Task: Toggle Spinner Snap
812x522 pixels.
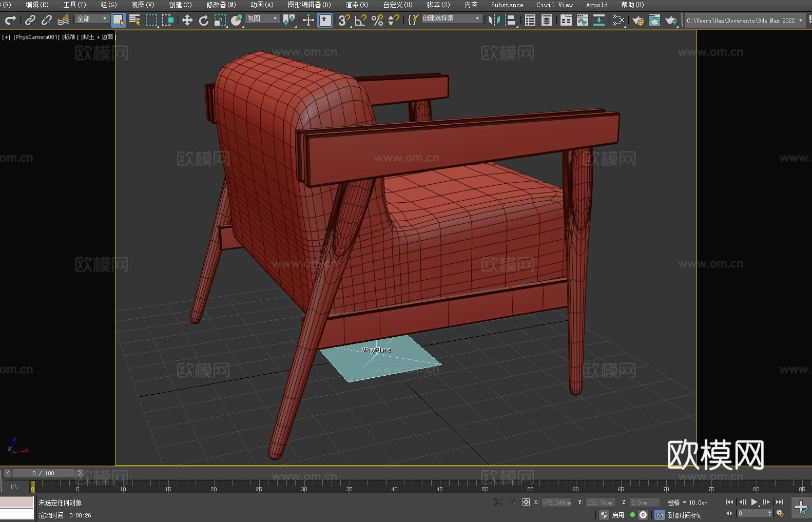Action: click(x=394, y=20)
